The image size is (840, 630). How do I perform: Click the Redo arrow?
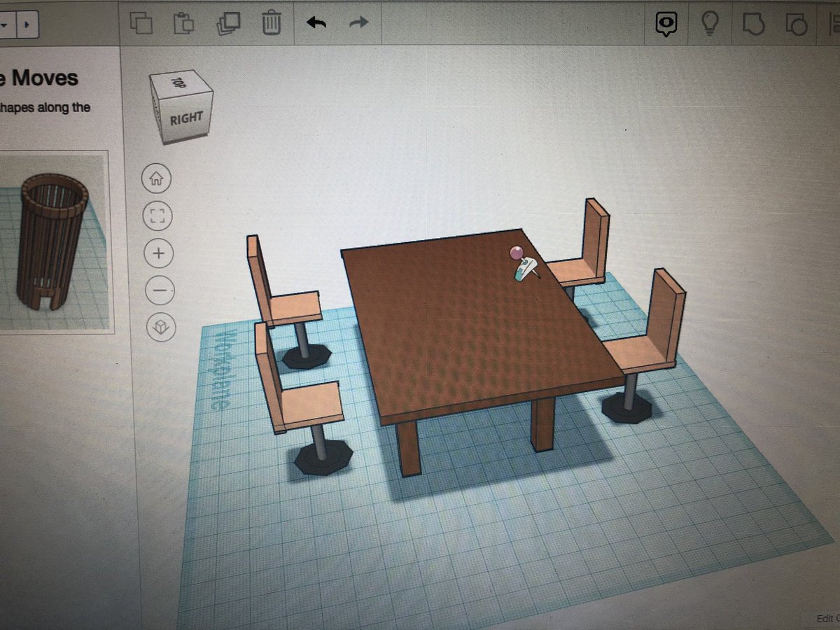359,23
